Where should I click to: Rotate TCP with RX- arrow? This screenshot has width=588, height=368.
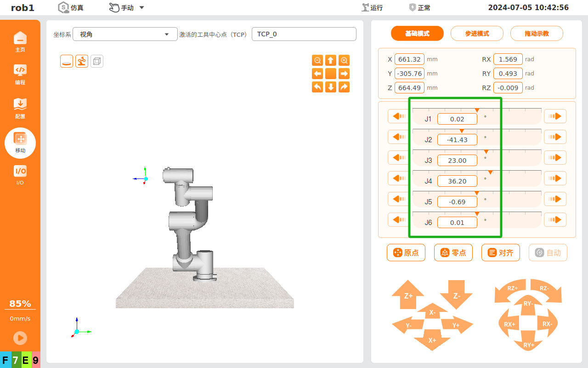click(x=548, y=324)
